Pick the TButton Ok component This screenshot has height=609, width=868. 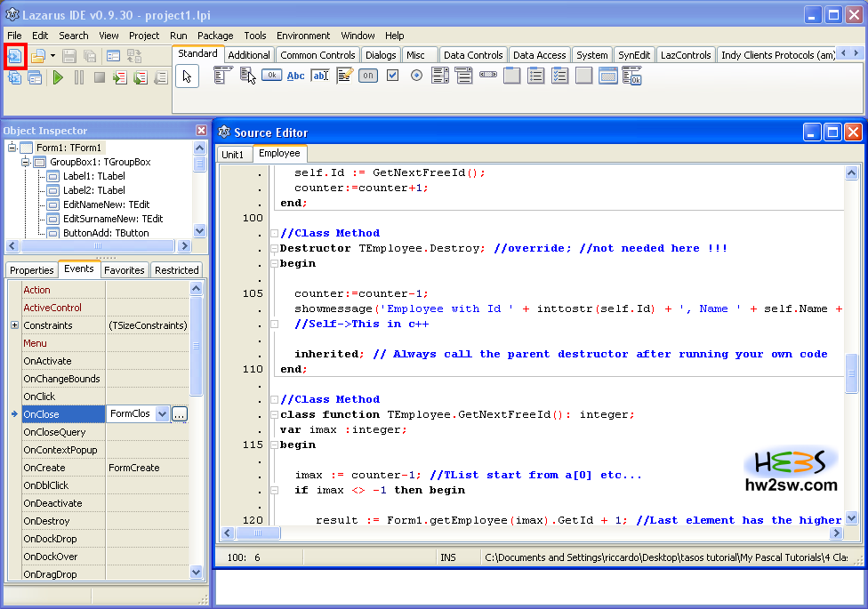pyautogui.click(x=272, y=75)
